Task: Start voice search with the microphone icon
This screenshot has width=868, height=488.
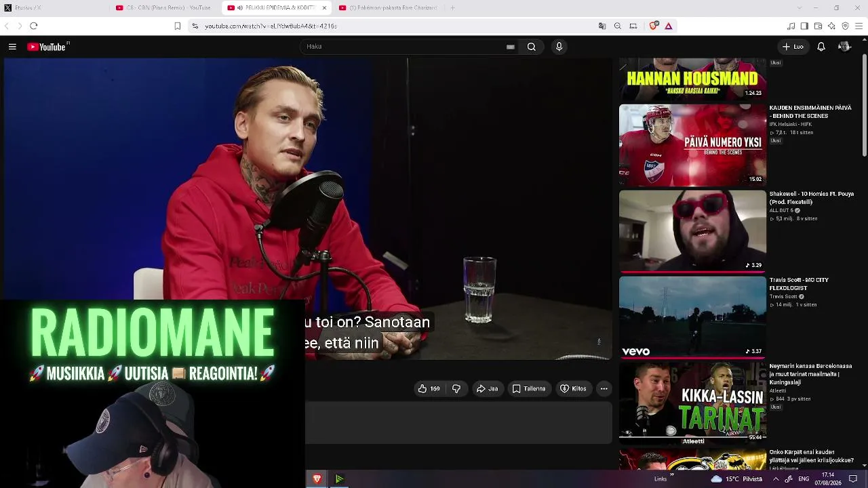Action: click(559, 47)
